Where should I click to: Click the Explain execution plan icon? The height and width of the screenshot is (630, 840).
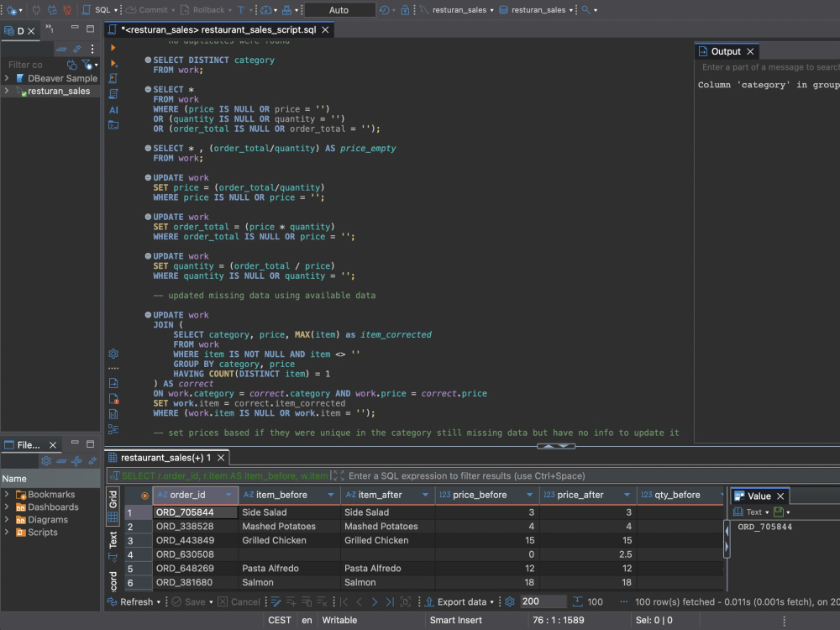tap(113, 94)
